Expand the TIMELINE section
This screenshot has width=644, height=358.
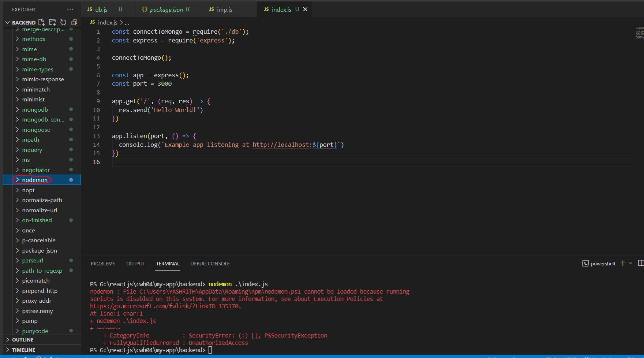23,350
